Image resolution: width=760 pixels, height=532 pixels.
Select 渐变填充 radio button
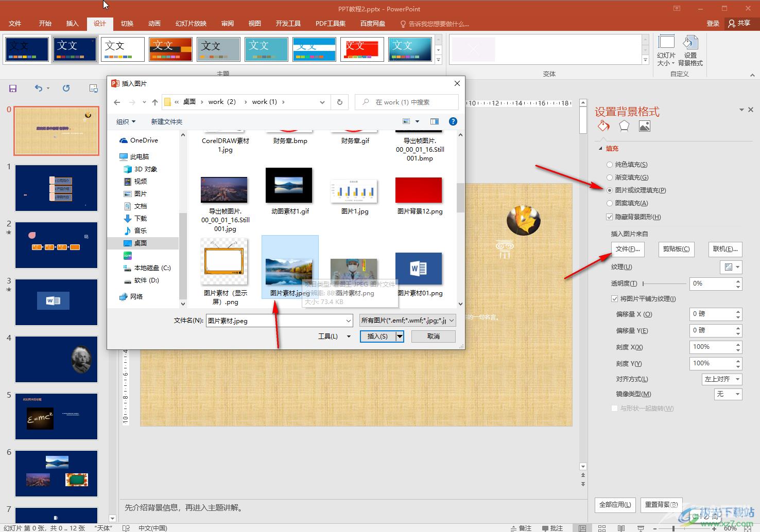[x=610, y=178]
